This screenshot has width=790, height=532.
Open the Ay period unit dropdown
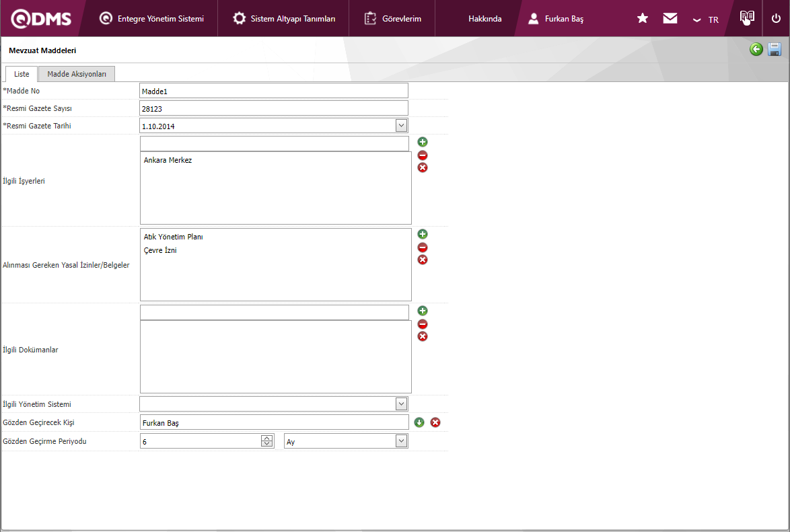click(x=401, y=441)
